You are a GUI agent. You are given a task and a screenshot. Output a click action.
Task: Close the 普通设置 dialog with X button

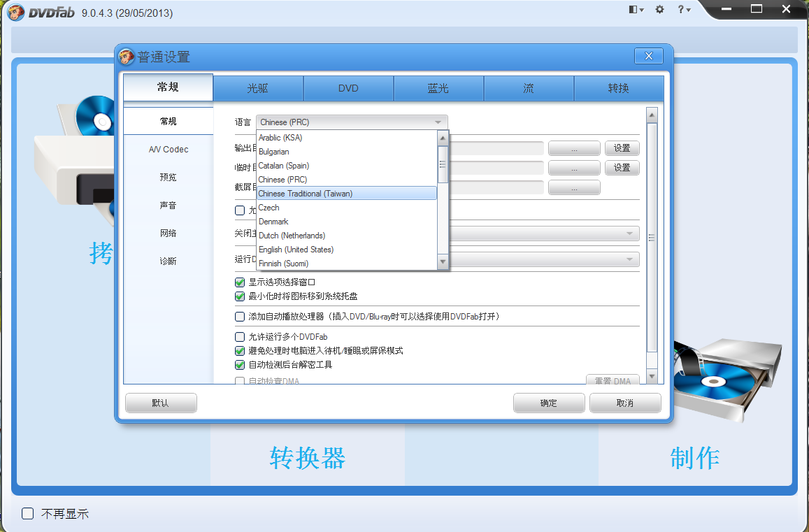649,56
